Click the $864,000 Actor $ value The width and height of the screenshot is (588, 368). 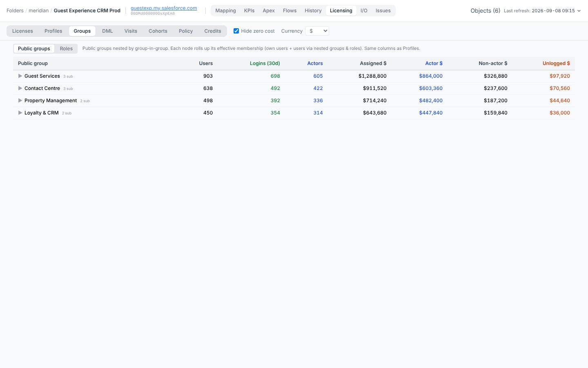(x=431, y=76)
